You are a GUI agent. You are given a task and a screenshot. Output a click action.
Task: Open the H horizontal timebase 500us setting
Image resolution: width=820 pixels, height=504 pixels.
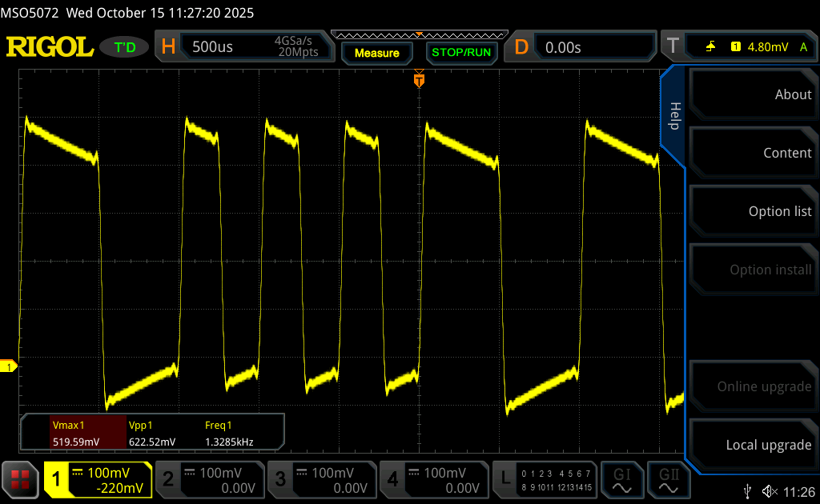(244, 47)
